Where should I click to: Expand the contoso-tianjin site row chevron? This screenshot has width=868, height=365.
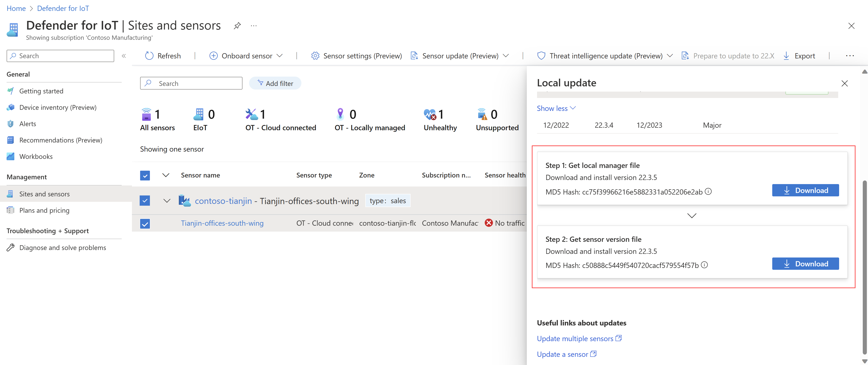point(167,200)
